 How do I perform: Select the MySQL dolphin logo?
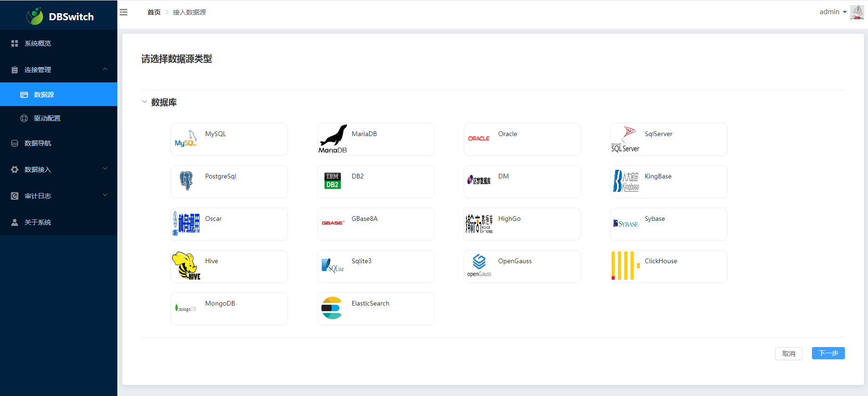pos(186,138)
